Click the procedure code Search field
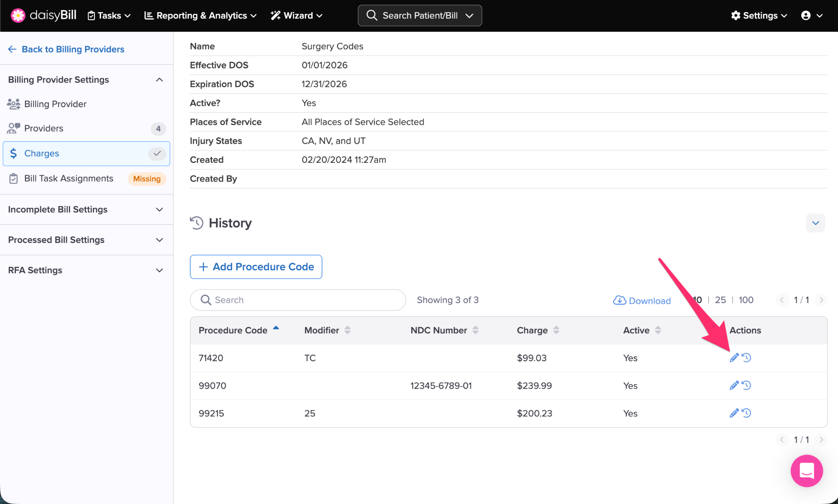The image size is (838, 504). tap(298, 300)
